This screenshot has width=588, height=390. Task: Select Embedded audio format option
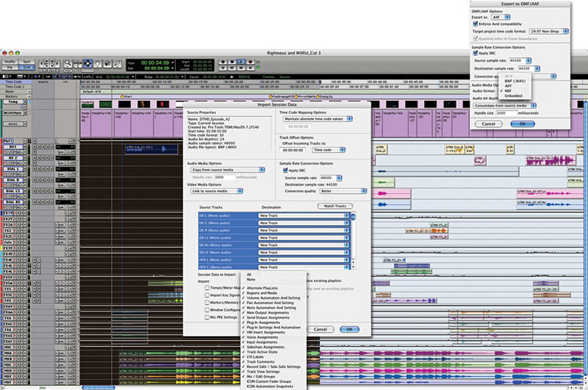point(513,96)
